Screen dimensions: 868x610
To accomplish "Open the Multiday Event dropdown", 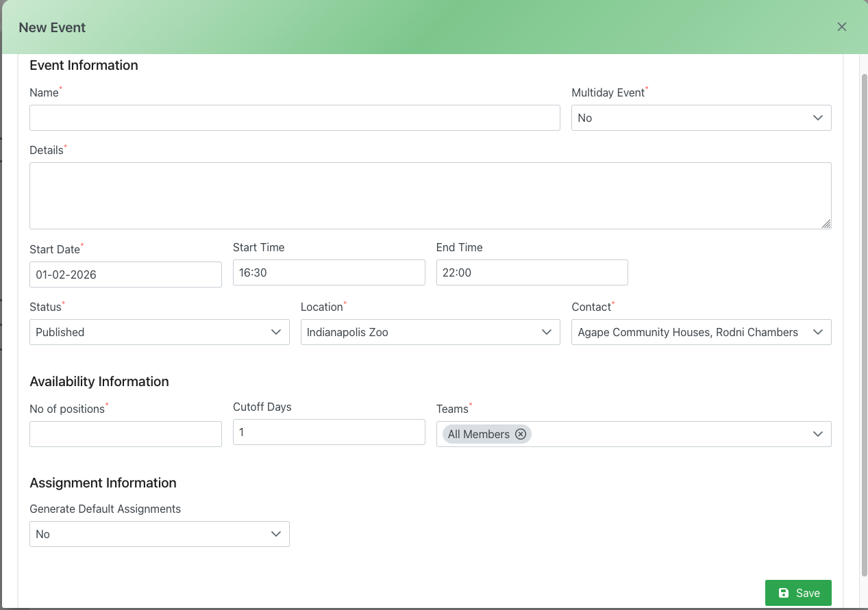I will click(x=701, y=118).
